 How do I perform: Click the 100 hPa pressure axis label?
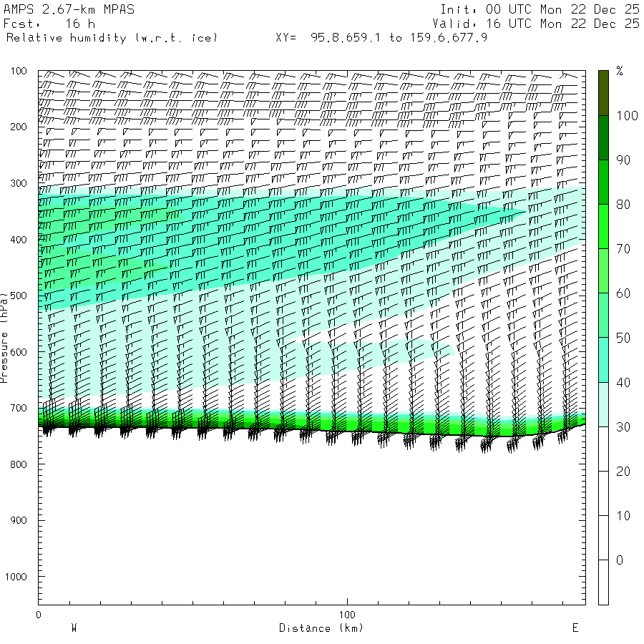[x=19, y=71]
